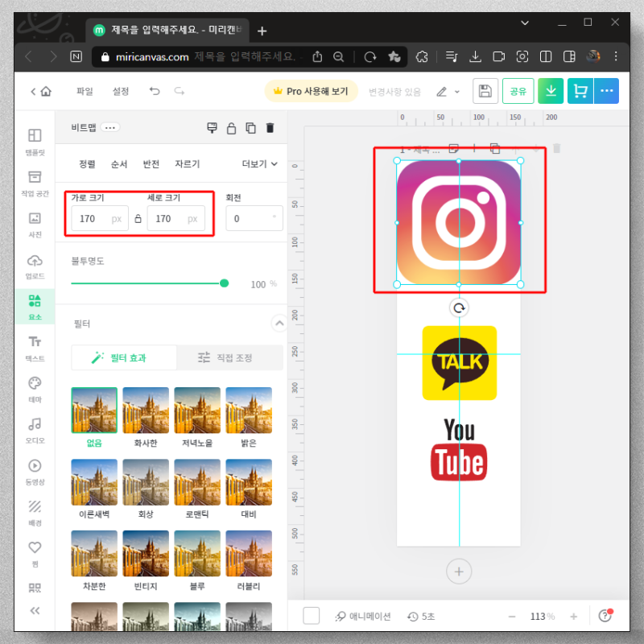Screen dimensions: 644x644
Task: Collapse the 필터 filter section chevron
Action: (x=279, y=324)
